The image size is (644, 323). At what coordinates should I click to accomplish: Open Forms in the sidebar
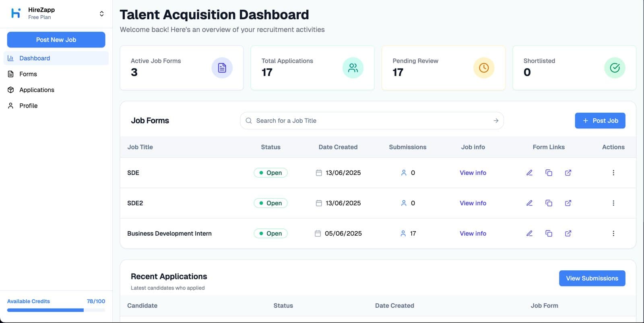56,74
